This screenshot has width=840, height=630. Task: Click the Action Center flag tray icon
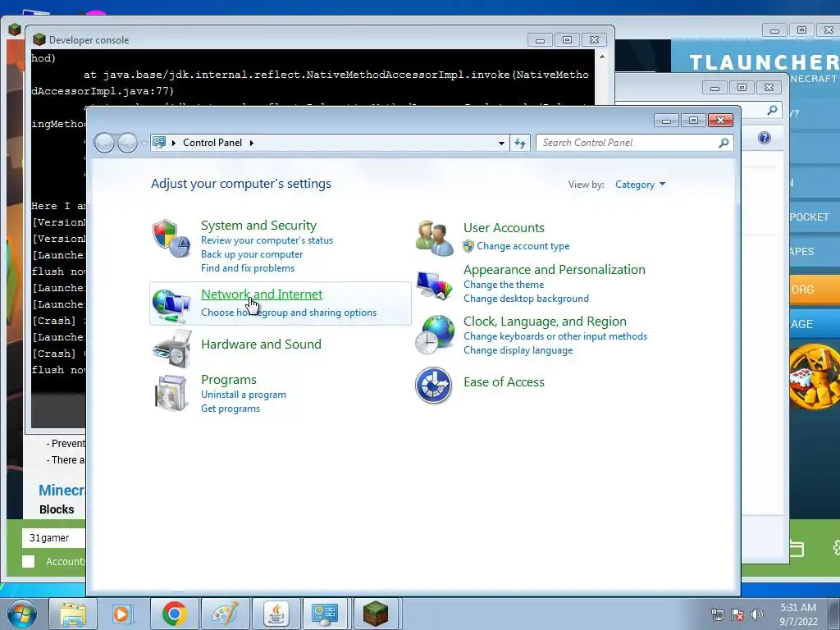737,614
